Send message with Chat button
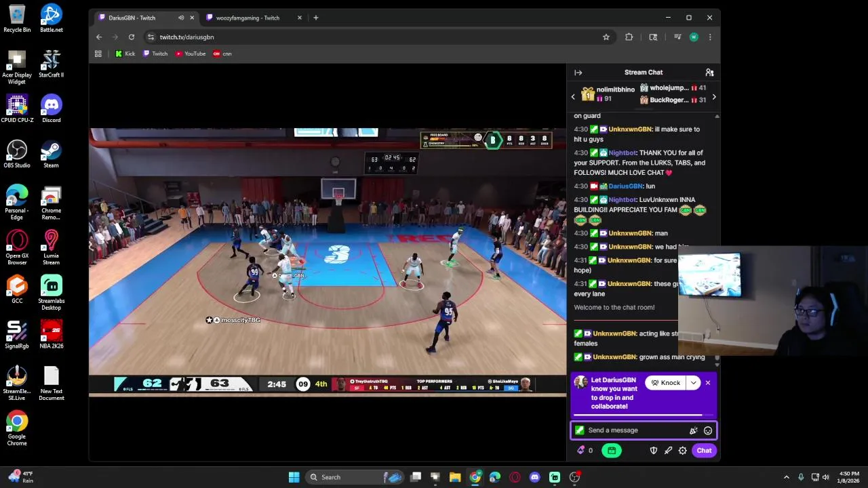Image resolution: width=868 pixels, height=488 pixels. [704, 450]
